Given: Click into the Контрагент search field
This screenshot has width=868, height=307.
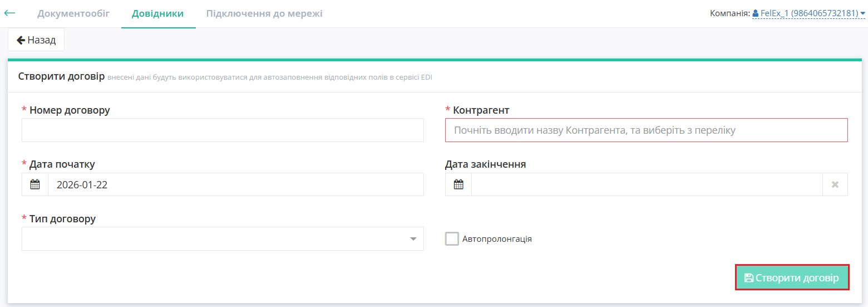Looking at the screenshot, I should pyautogui.click(x=646, y=130).
